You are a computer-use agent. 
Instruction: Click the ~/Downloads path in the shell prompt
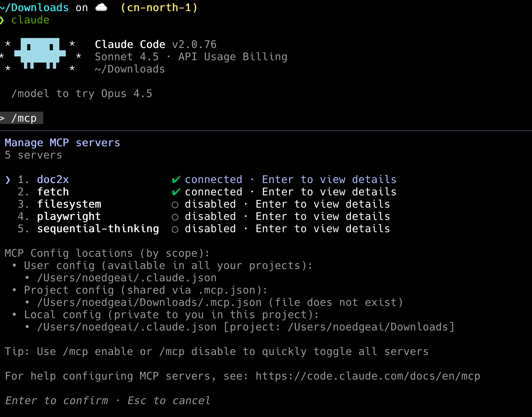point(34,7)
